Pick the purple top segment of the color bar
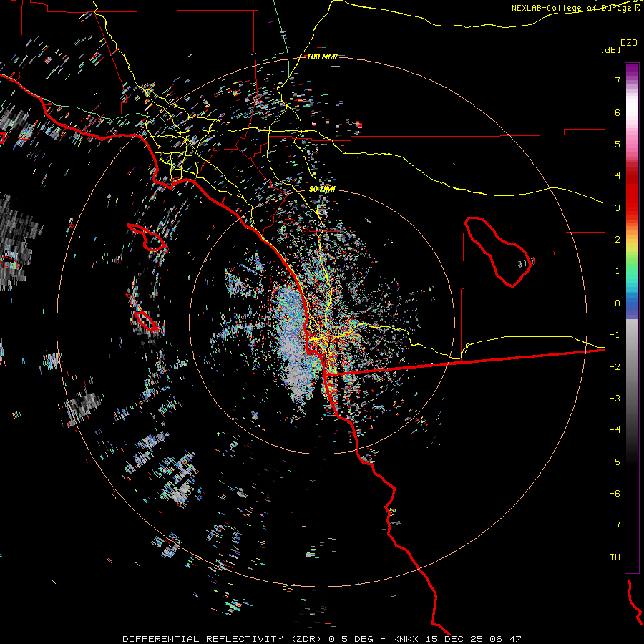This screenshot has height=644, width=644. [x=632, y=71]
